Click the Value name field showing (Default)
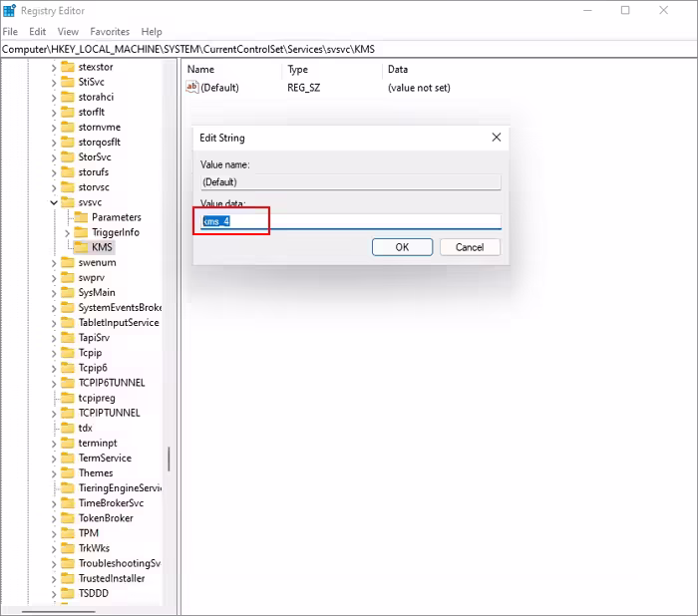This screenshot has height=616, width=698. pos(351,182)
